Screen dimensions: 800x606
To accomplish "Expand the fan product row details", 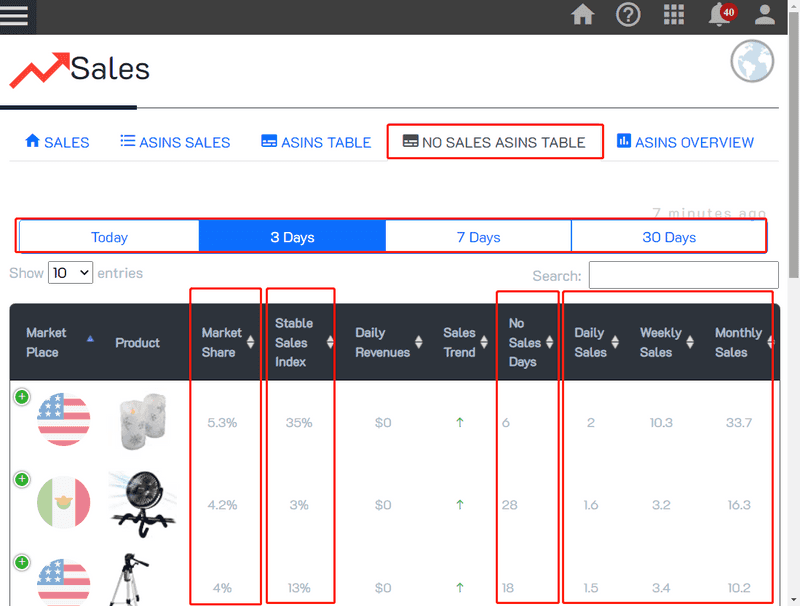I will pyautogui.click(x=20, y=480).
